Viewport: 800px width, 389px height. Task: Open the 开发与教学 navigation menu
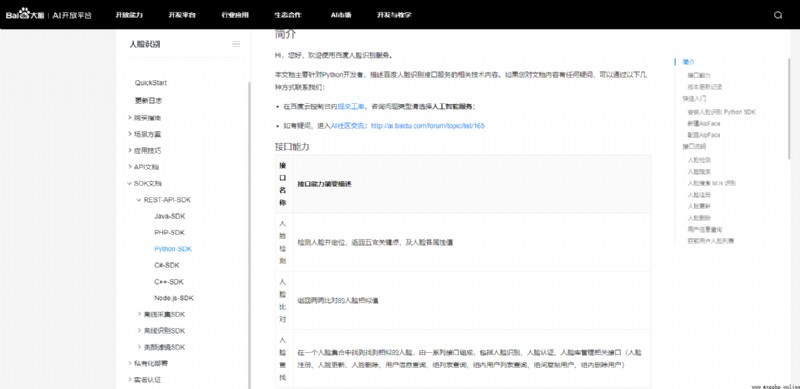(394, 15)
